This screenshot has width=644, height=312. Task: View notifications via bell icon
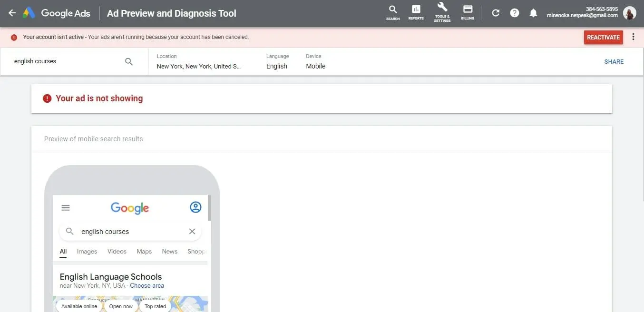point(534,13)
